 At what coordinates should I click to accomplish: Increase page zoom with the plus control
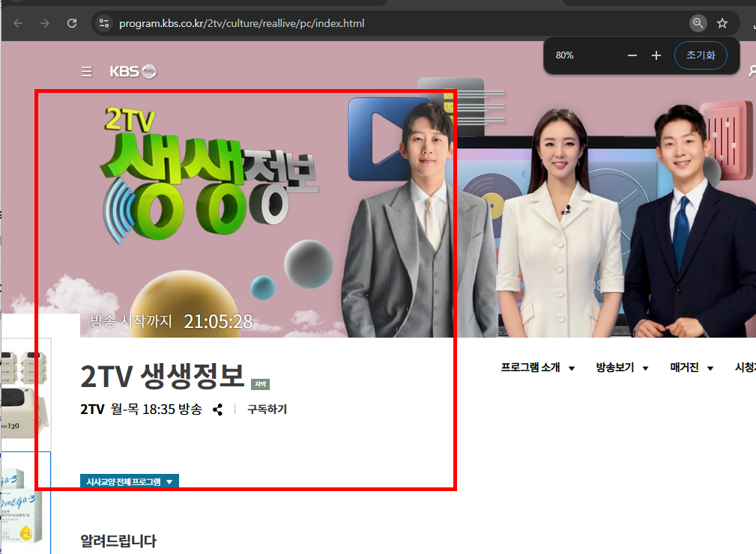point(656,55)
